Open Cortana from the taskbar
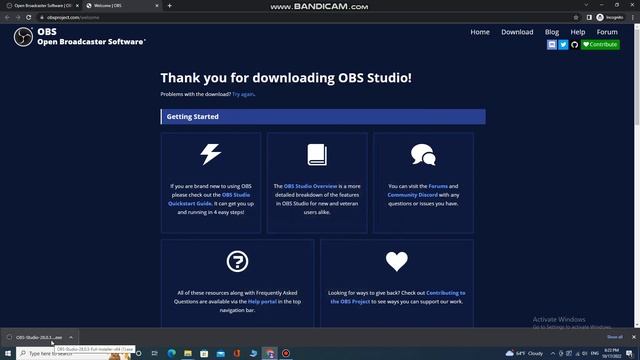Image resolution: width=640 pixels, height=360 pixels. click(139, 353)
